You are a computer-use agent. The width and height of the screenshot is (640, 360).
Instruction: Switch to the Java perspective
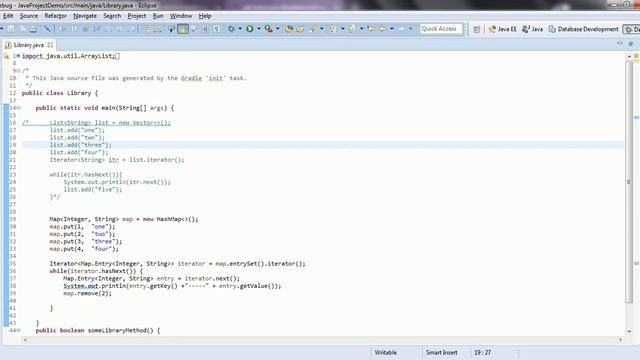tap(533, 29)
